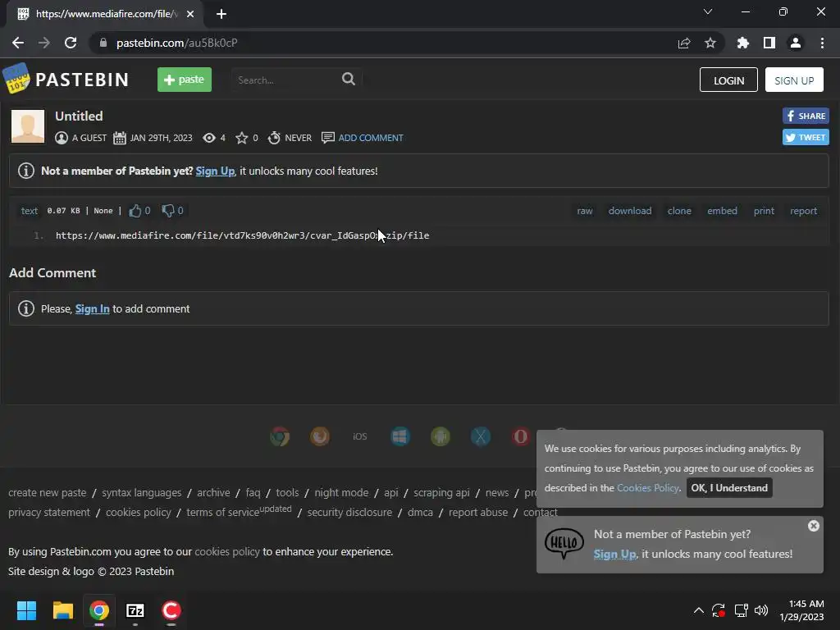Image resolution: width=840 pixels, height=630 pixels.
Task: Click the Chrome extension icon in footer
Action: tap(280, 436)
